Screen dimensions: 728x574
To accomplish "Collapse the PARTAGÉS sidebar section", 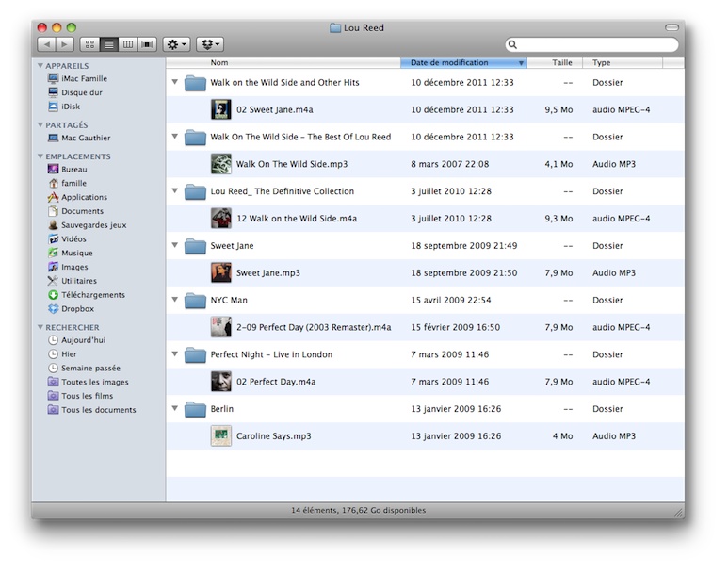I will (x=40, y=125).
